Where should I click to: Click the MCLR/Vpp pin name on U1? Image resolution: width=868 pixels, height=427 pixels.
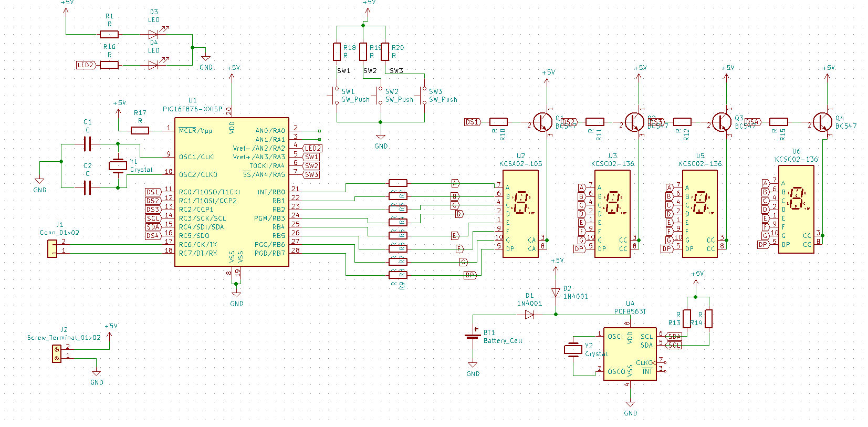point(195,130)
